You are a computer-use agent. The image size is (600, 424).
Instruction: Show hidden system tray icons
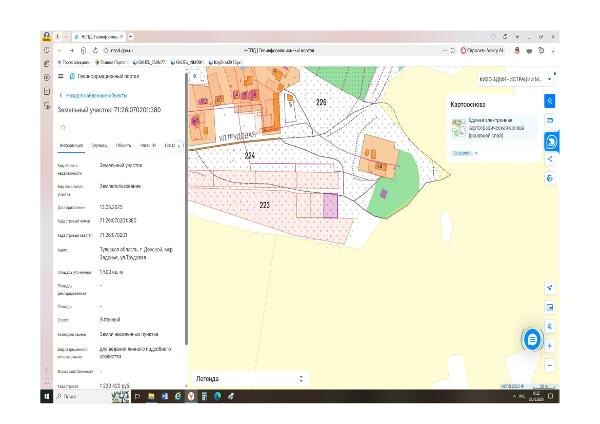point(514,396)
